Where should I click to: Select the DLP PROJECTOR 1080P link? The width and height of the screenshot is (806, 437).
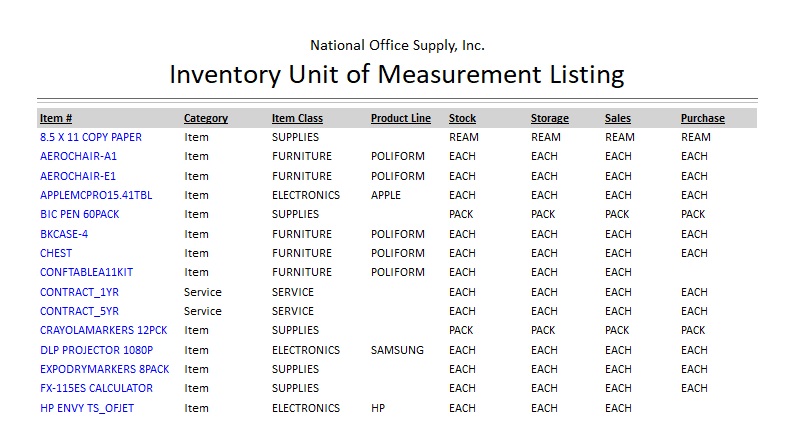[x=96, y=350]
